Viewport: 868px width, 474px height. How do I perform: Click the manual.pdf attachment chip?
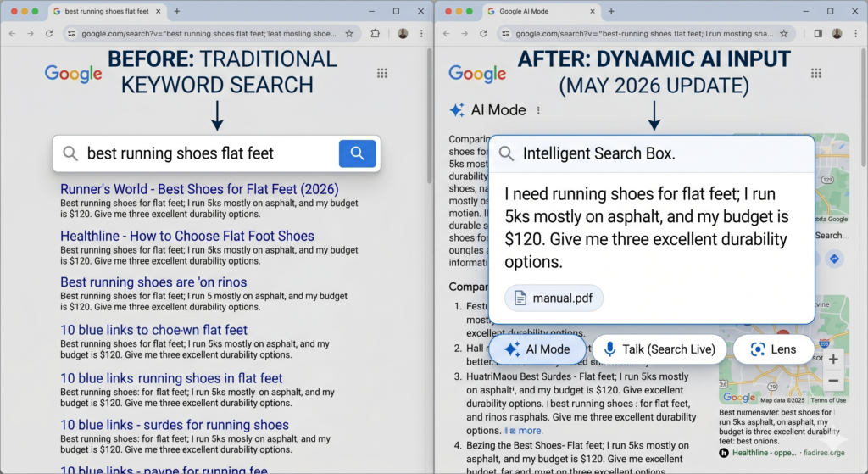[554, 298]
